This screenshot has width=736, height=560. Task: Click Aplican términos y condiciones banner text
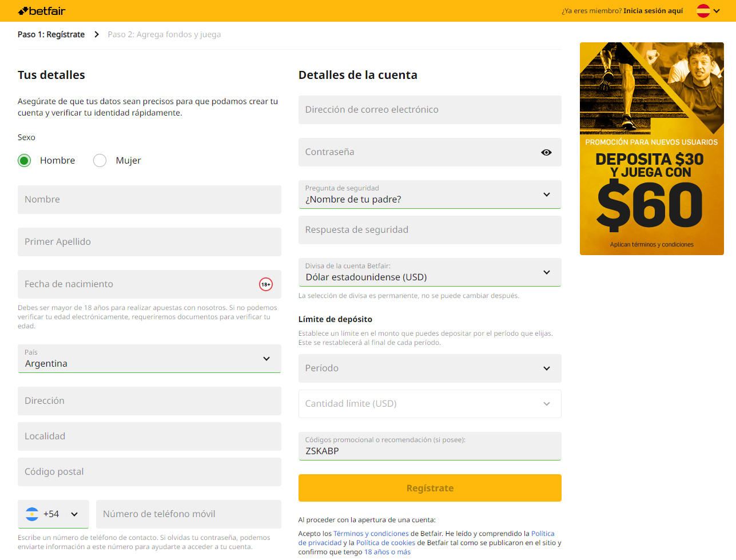(x=652, y=245)
